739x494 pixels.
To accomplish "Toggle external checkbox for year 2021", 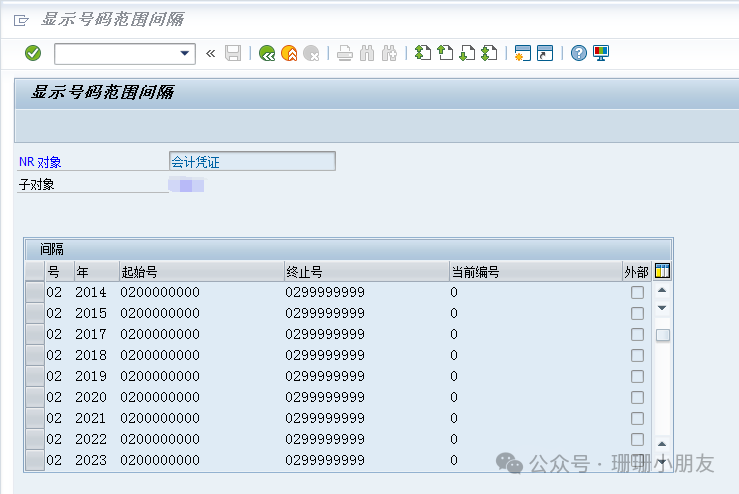I will pos(637,419).
